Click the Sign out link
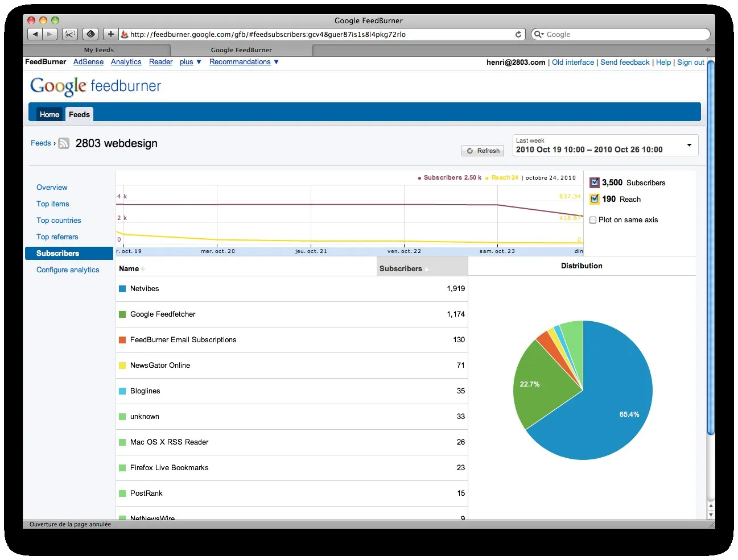This screenshot has height=560, width=738. pos(691,63)
